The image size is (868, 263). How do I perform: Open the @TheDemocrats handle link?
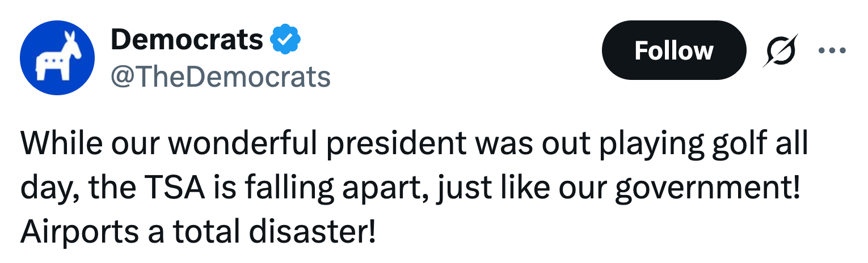220,77
